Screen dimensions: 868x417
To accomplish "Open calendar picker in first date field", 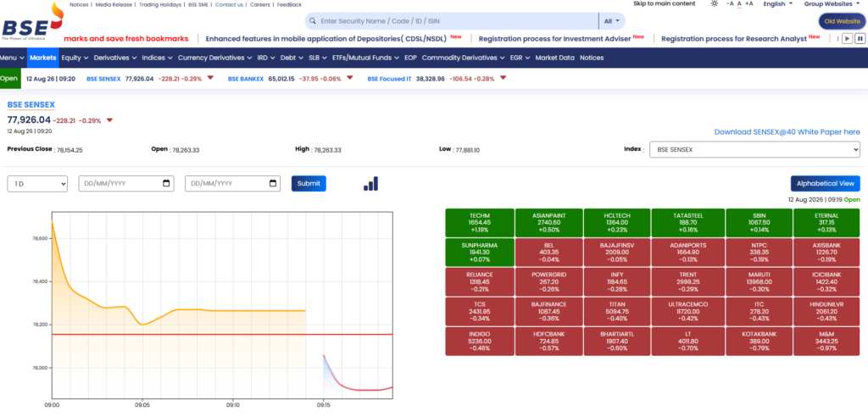I will [166, 183].
